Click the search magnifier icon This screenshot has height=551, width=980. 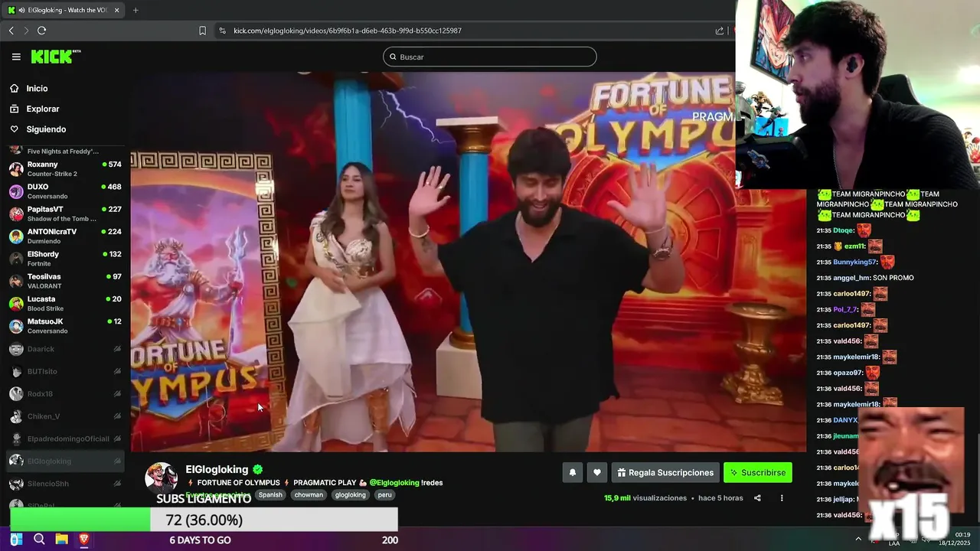[394, 57]
